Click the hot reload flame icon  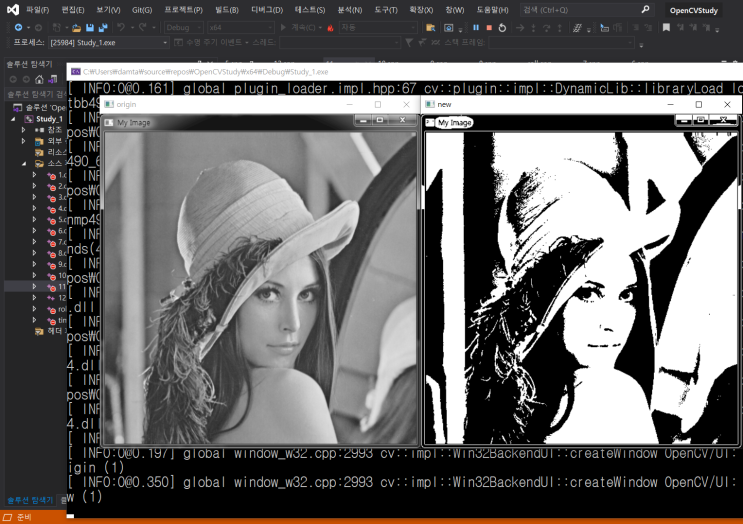330,28
